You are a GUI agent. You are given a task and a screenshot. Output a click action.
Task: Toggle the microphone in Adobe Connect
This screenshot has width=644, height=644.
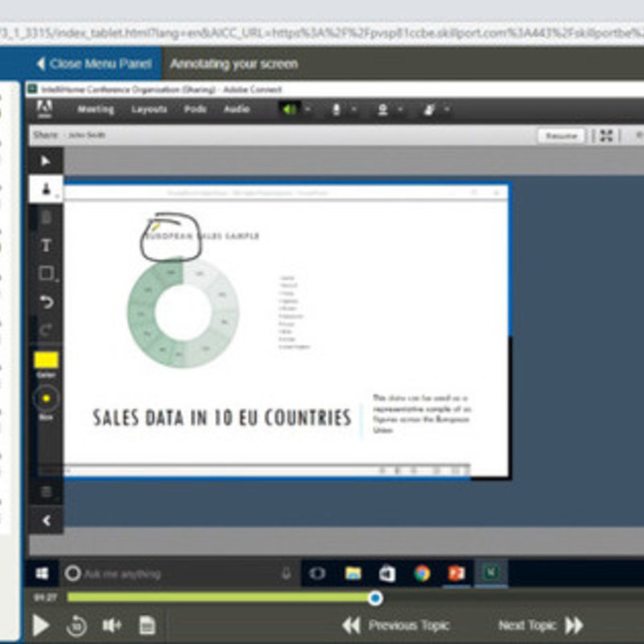click(x=336, y=109)
